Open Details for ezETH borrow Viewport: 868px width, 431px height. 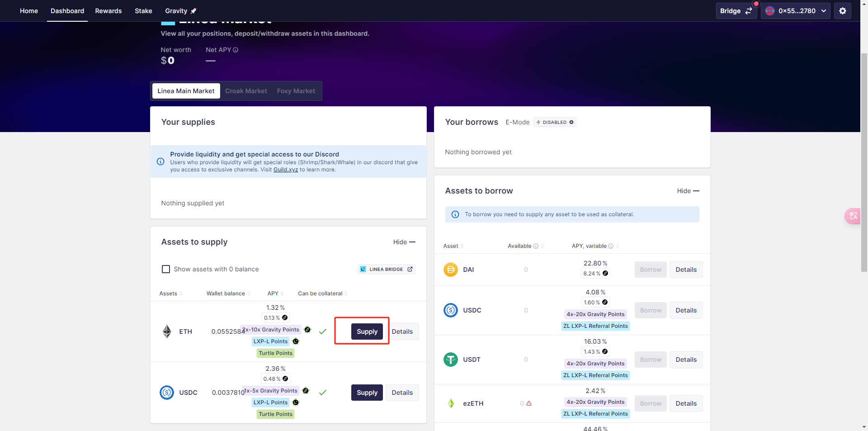[686, 403]
